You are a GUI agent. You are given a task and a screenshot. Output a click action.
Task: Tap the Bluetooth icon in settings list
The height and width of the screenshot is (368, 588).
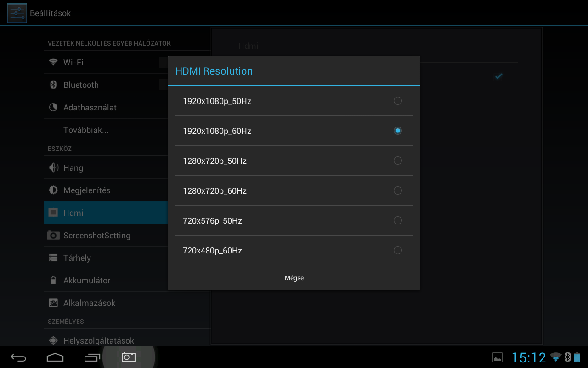coord(53,85)
